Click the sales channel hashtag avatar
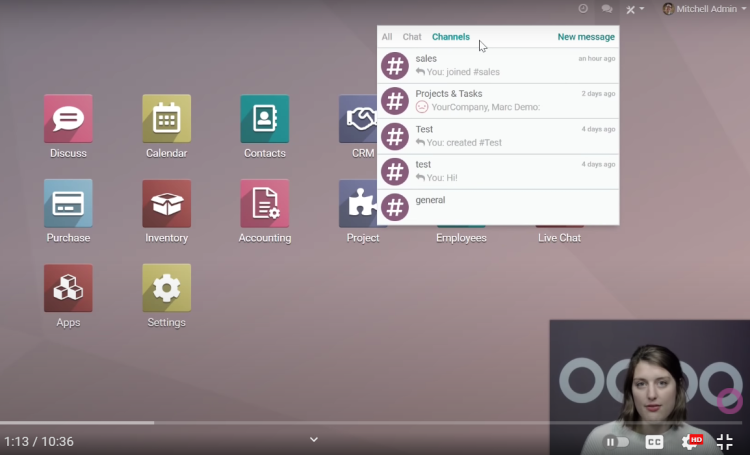 tap(395, 66)
